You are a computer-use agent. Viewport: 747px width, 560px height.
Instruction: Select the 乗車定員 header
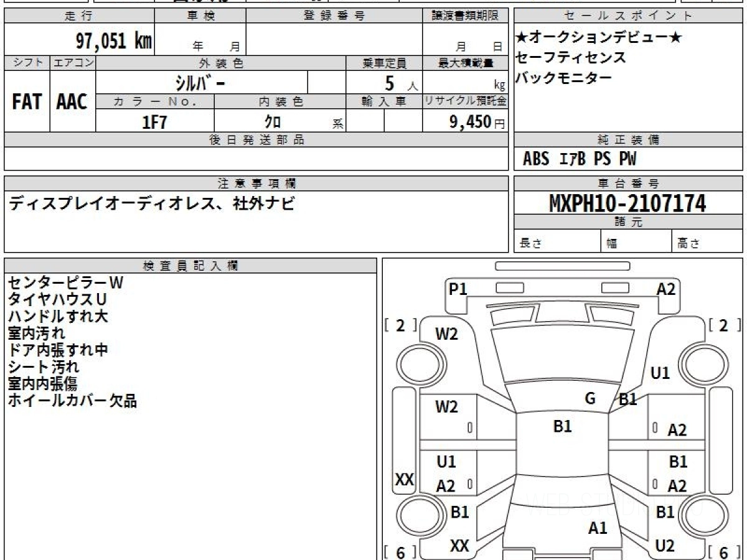coord(384,63)
